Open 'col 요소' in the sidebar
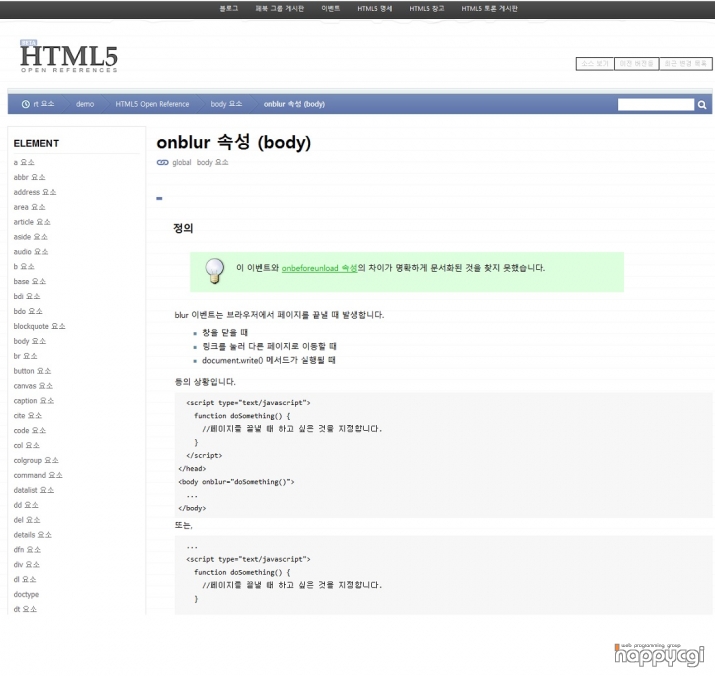The height and width of the screenshot is (676, 715). coord(27,445)
